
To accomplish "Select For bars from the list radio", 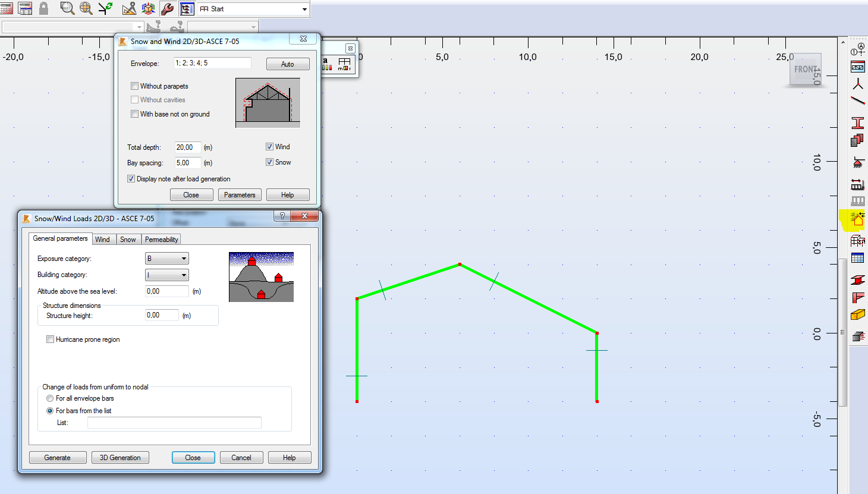I will 50,411.
